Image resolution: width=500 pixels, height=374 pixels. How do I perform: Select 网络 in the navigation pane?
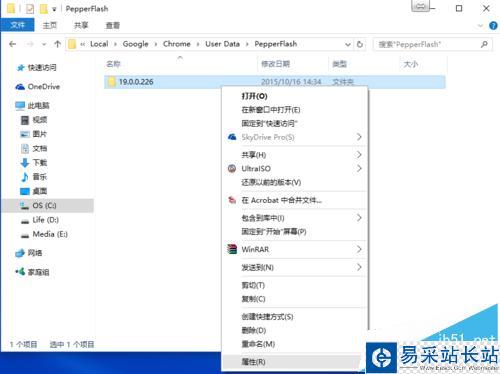[x=29, y=253]
